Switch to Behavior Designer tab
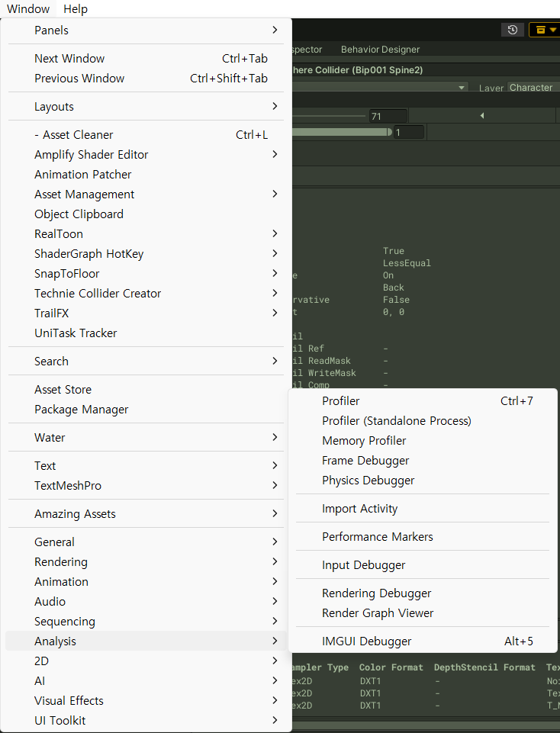 click(x=380, y=50)
